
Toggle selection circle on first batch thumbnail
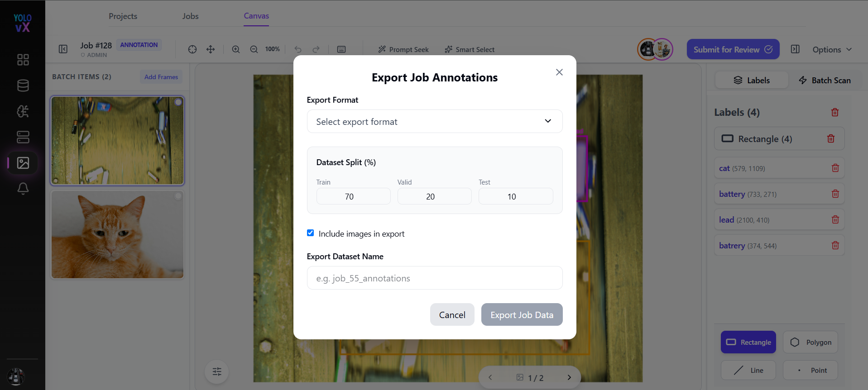178,102
